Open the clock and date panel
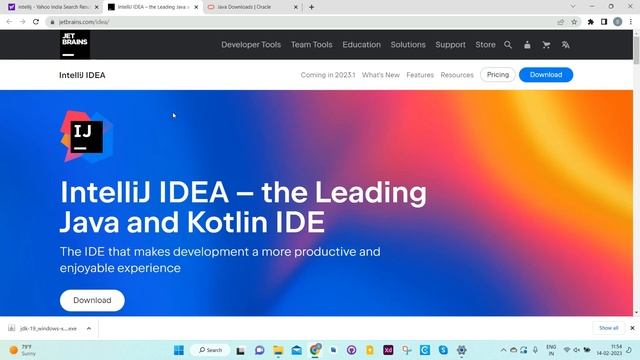 pyautogui.click(x=609, y=350)
